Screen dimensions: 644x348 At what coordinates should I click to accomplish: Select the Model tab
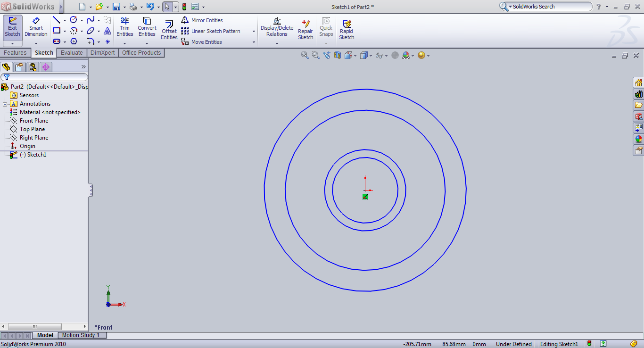(45, 335)
